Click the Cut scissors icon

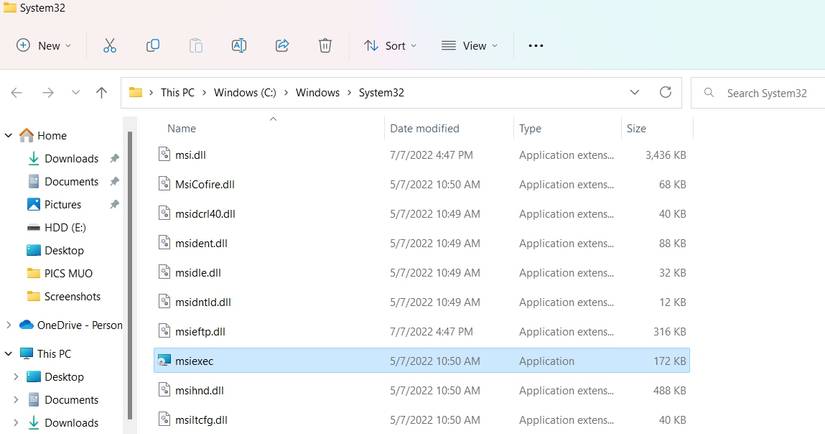(x=109, y=46)
